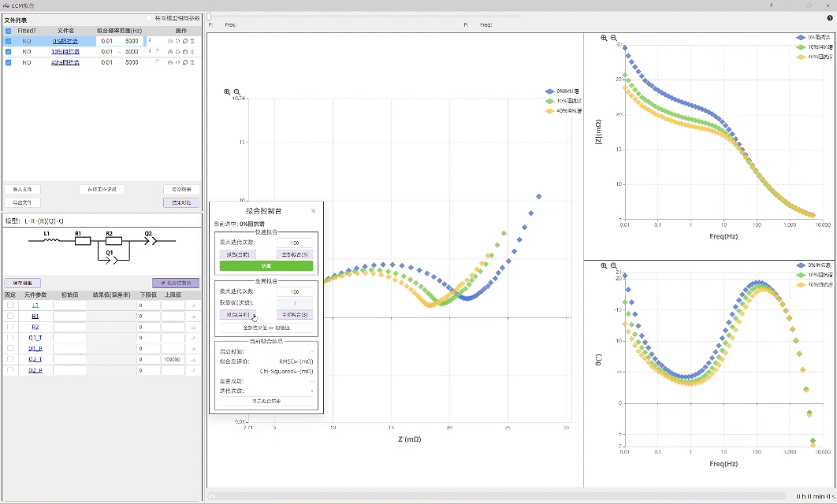Viewport: 837px width, 504px height.
Task: Click the purple button under the circuit diagram's left side
Action: point(22,283)
